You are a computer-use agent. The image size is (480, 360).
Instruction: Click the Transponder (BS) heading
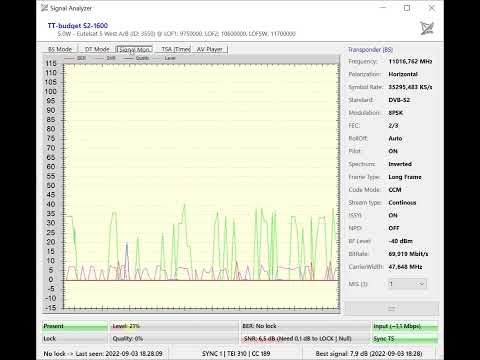point(370,50)
